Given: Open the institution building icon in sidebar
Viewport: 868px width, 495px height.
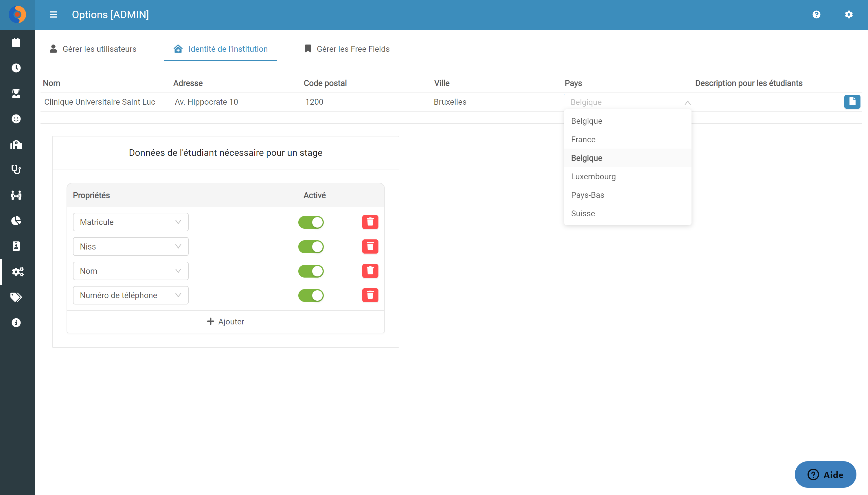Looking at the screenshot, I should [16, 145].
